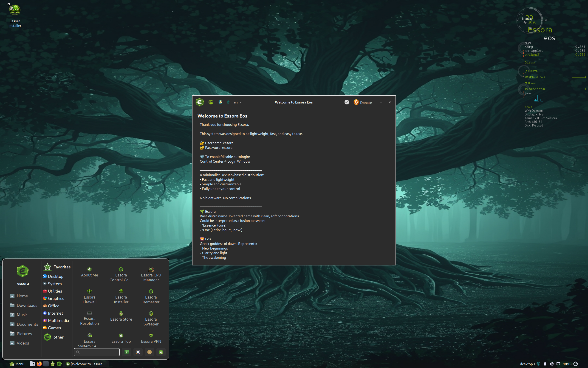Select the other category in menu
588x368 pixels.
[54, 337]
